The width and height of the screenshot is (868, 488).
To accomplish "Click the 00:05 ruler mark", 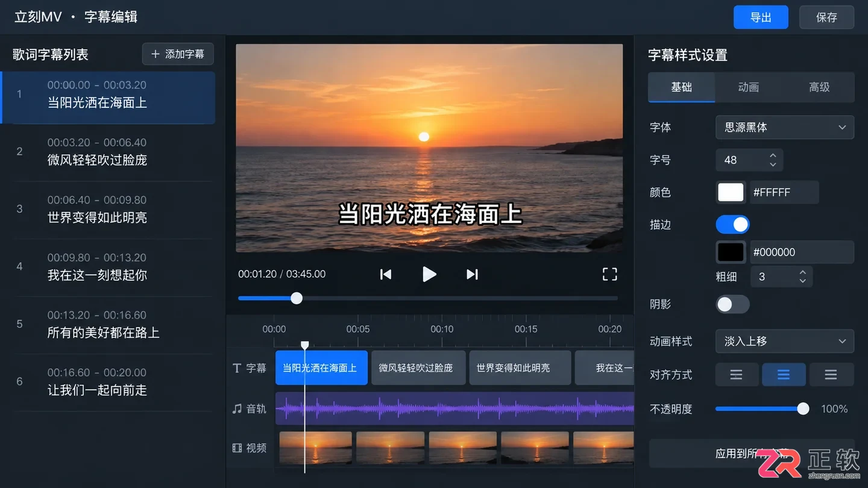I will [x=358, y=329].
